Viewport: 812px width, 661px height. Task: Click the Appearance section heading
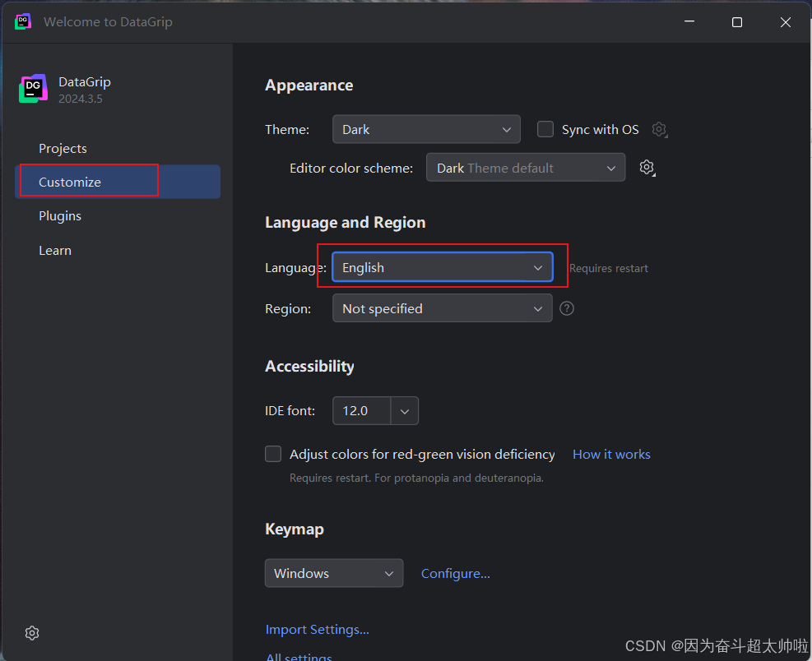pyautogui.click(x=309, y=86)
